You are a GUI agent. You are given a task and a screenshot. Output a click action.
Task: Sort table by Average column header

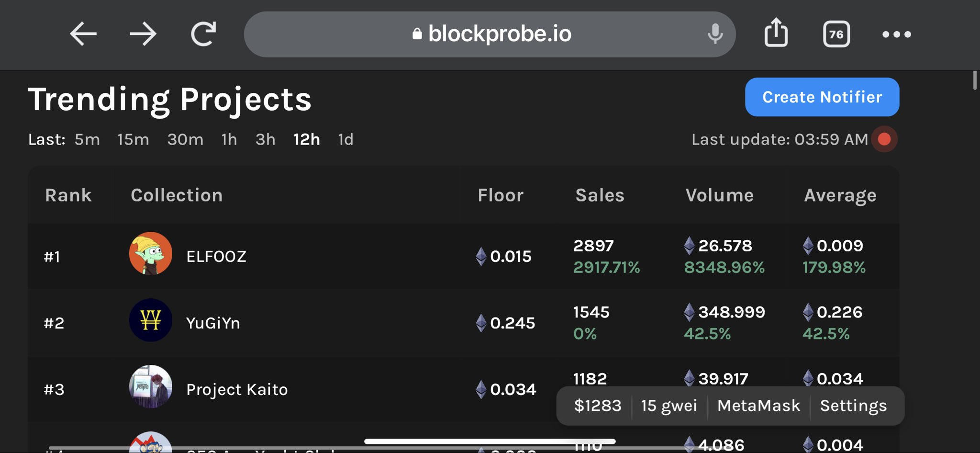click(x=840, y=196)
